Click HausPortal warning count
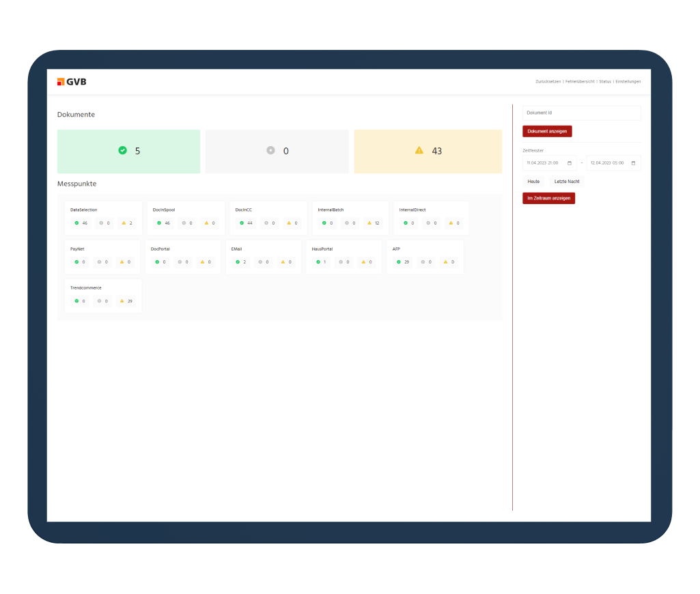The height and width of the screenshot is (594, 700). [x=367, y=262]
